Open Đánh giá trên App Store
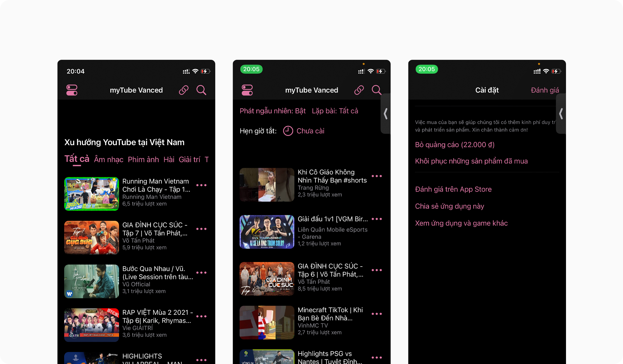The height and width of the screenshot is (364, 623). coord(453,189)
